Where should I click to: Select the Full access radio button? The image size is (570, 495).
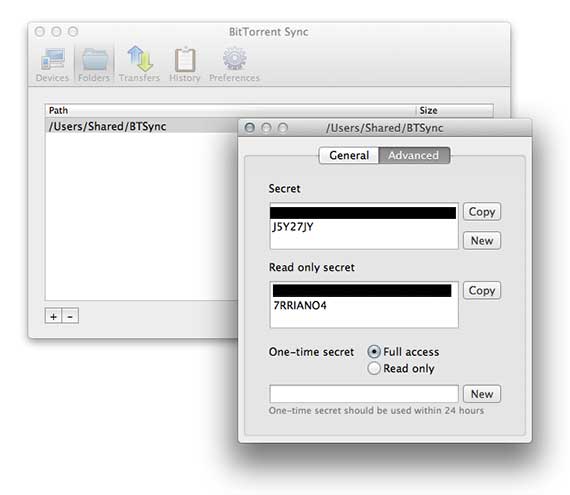coord(374,352)
